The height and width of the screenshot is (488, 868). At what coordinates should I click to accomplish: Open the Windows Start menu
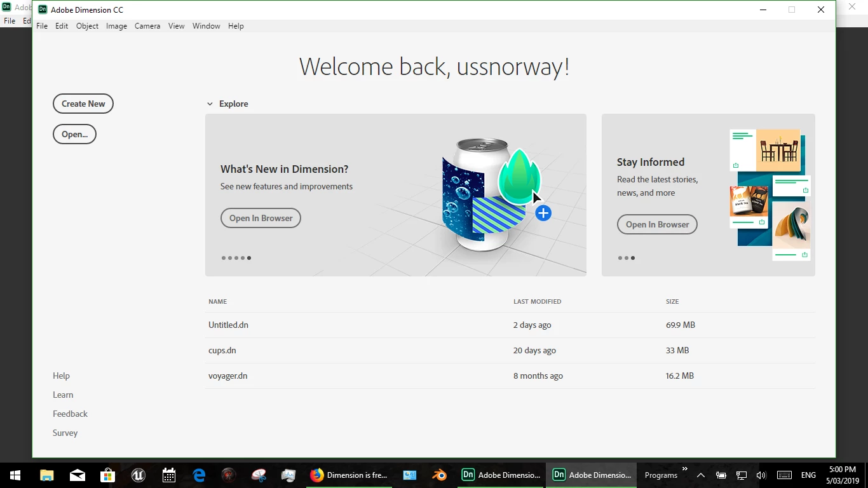[15, 475]
